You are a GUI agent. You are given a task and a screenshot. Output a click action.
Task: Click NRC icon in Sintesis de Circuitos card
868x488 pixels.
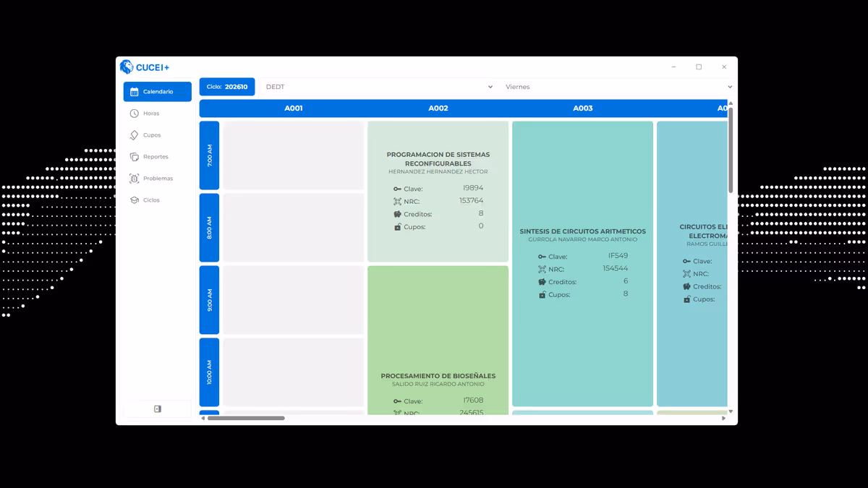point(542,269)
